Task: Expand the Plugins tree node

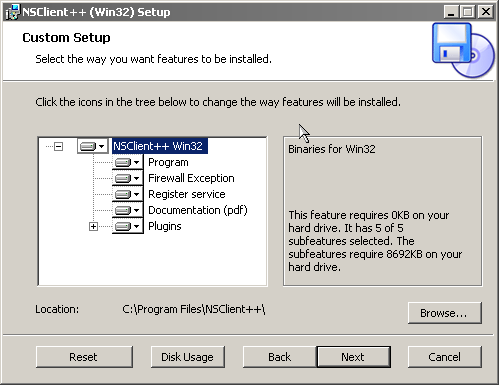Action: coord(93,227)
